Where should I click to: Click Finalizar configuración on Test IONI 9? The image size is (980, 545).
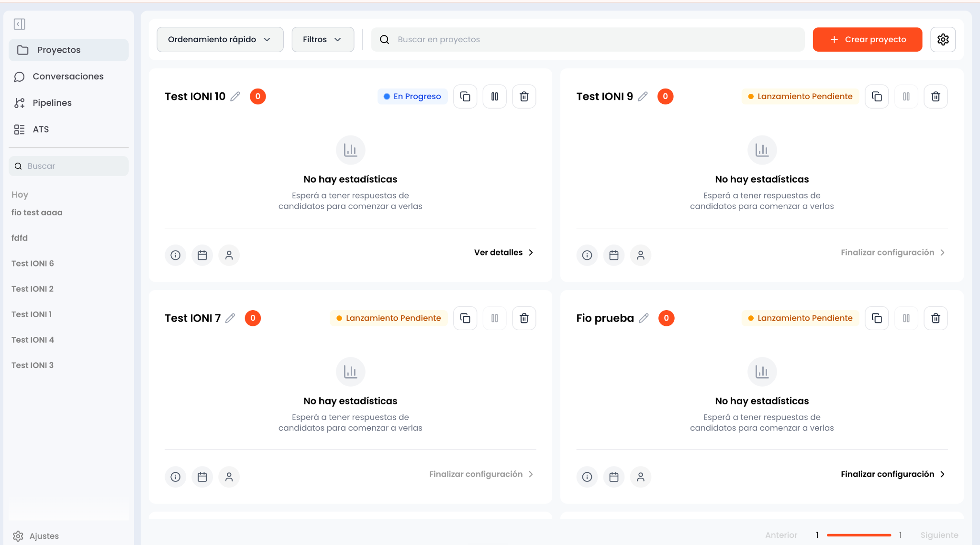(x=893, y=252)
